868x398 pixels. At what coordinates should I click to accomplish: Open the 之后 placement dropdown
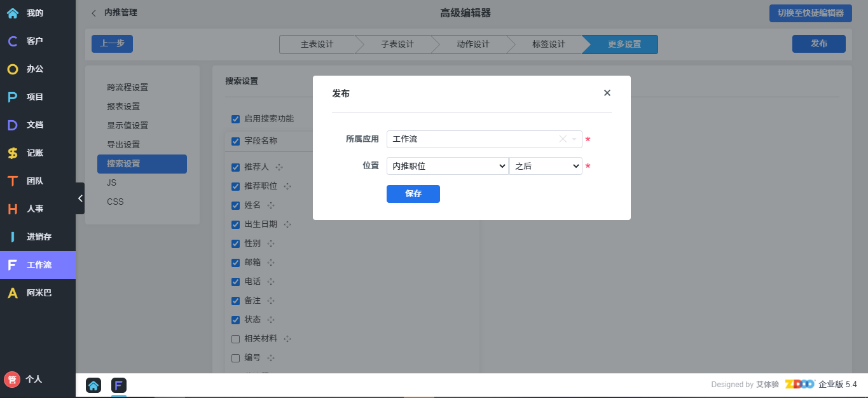546,166
